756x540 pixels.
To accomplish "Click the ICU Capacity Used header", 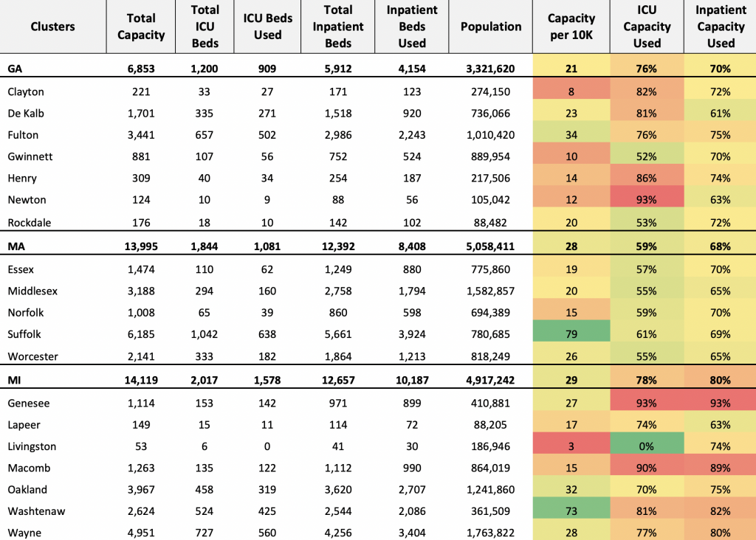I will (647, 27).
